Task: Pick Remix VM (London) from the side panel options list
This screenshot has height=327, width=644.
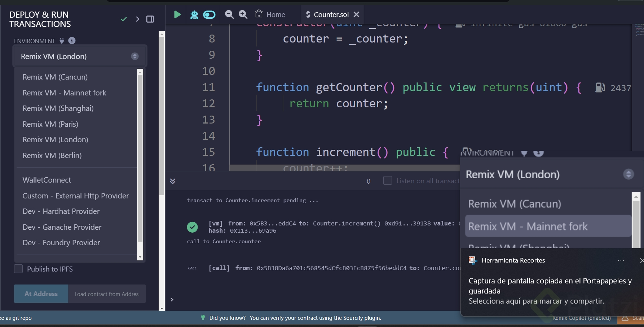Action: click(x=56, y=140)
